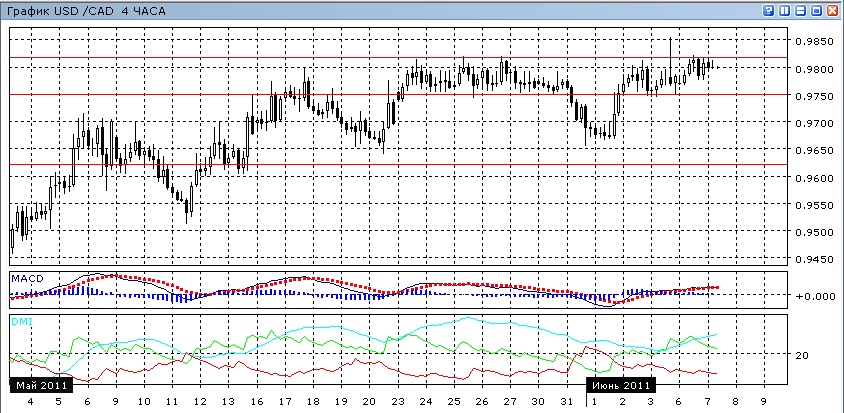The image size is (844, 413).
Task: Select the DMI indicator label
Action: click(x=21, y=321)
